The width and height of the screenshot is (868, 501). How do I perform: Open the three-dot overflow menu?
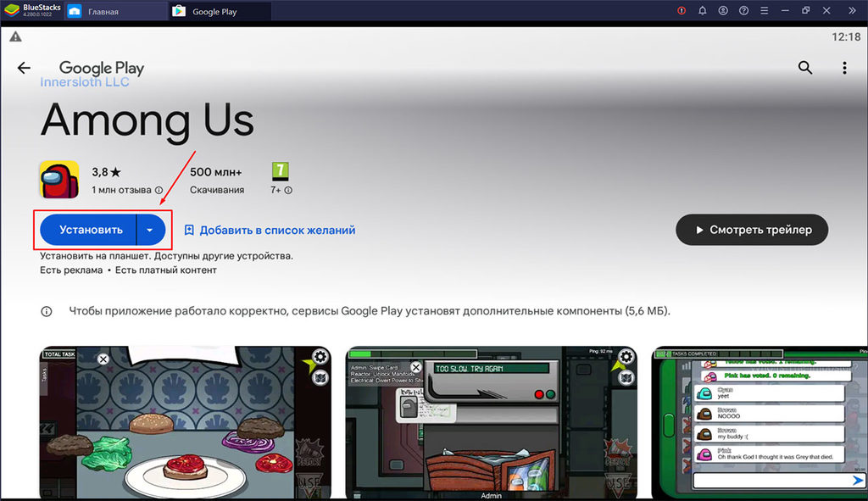click(844, 68)
